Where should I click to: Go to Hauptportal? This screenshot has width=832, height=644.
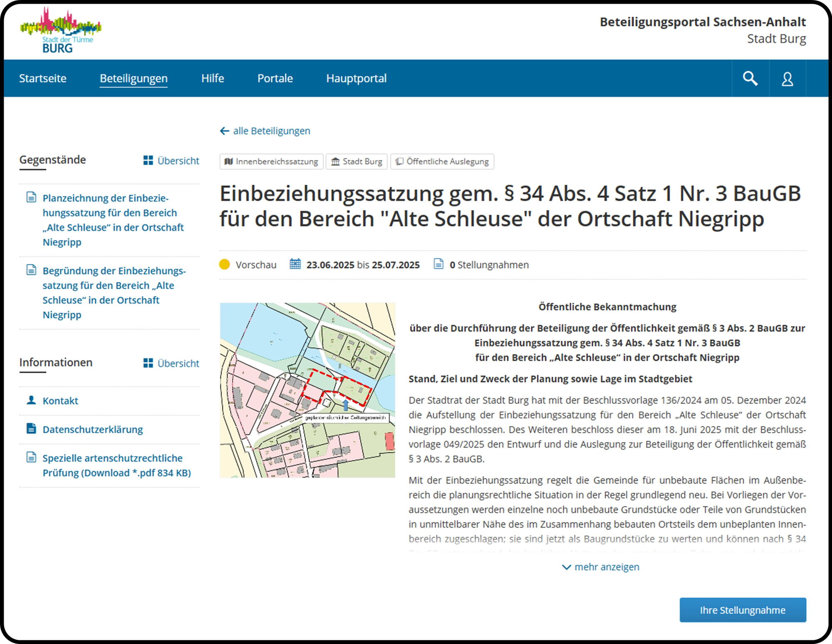357,78
